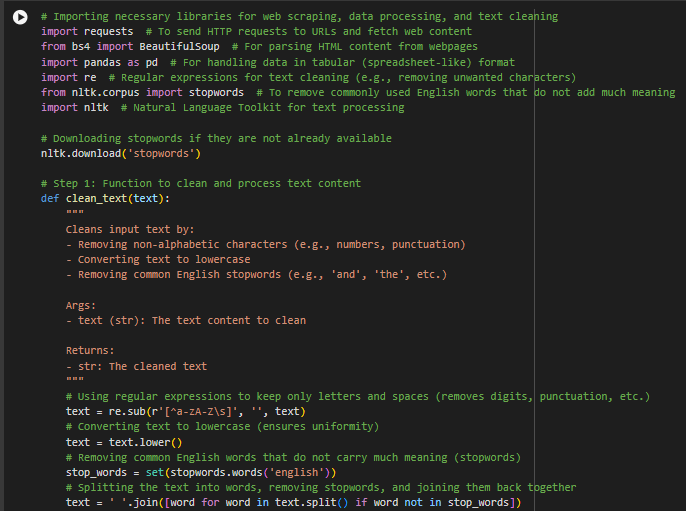This screenshot has width=686, height=511.
Task: Click the 'Removing common English stopwords' docstring line
Action: pos(256,274)
